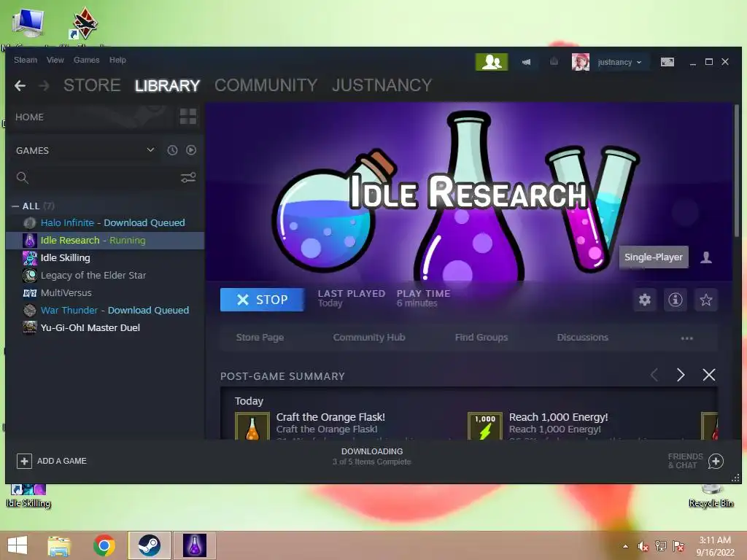This screenshot has width=747, height=560.
Task: Click the Windows Start button
Action: coord(18,545)
